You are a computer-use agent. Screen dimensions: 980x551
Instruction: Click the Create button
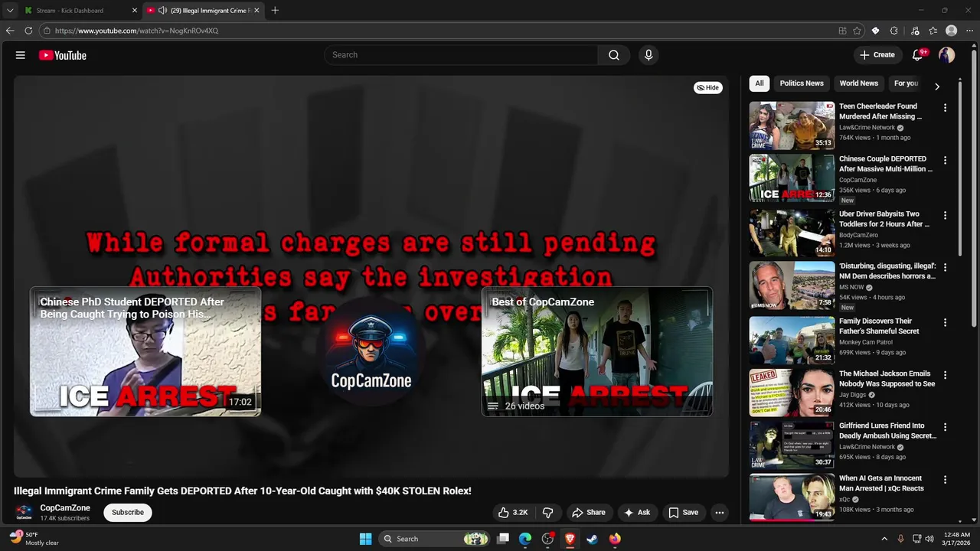877,55
